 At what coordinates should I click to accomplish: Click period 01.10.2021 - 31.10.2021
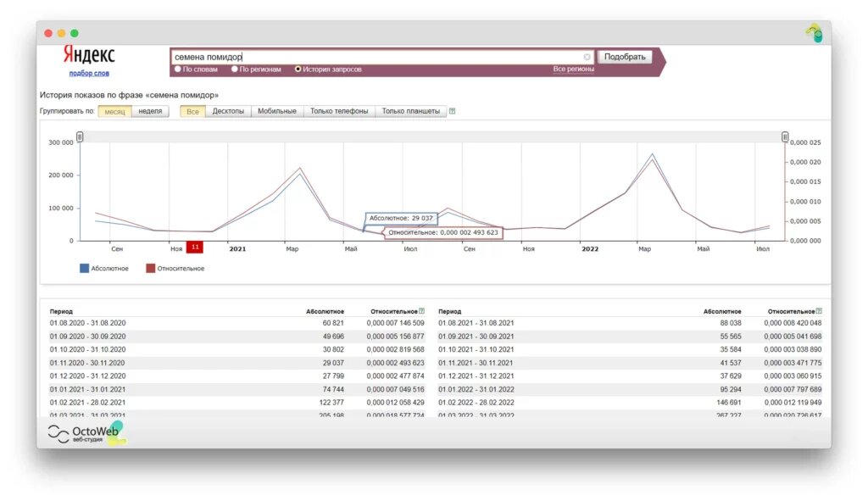(x=476, y=350)
